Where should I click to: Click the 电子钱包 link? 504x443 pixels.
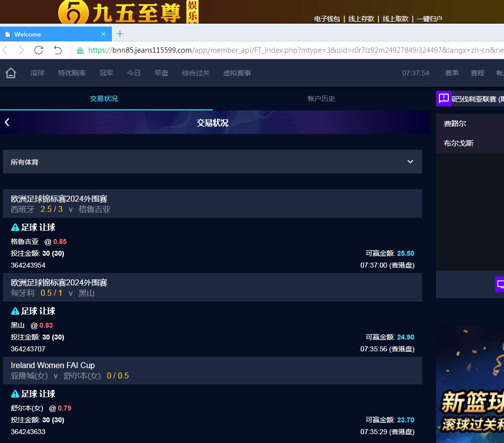click(327, 19)
